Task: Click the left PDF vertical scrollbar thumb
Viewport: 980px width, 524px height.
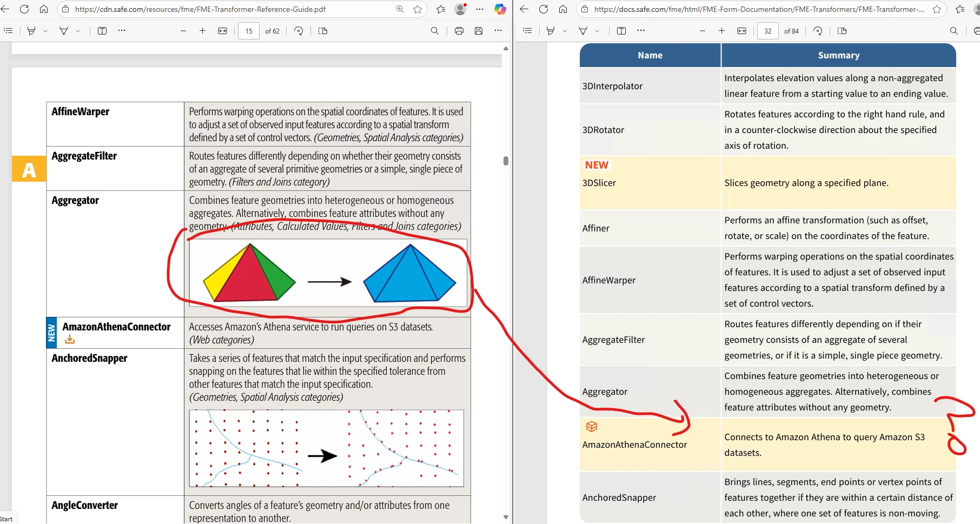Action: pos(506,161)
